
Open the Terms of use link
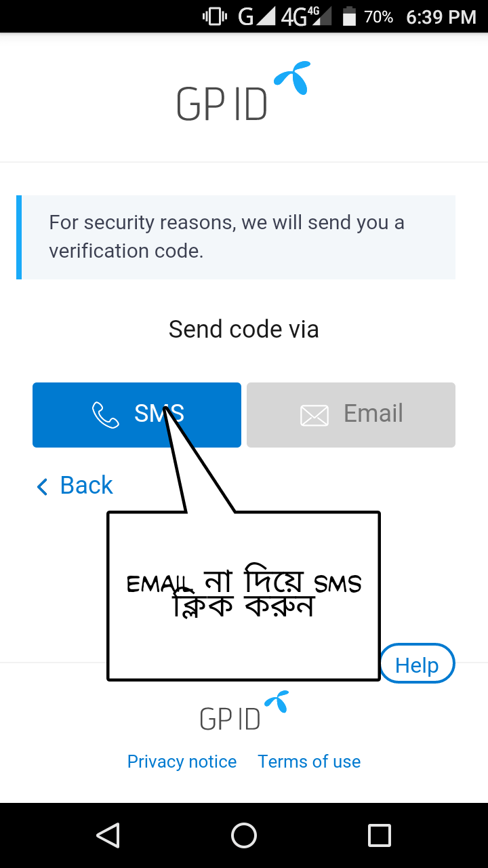(x=309, y=762)
